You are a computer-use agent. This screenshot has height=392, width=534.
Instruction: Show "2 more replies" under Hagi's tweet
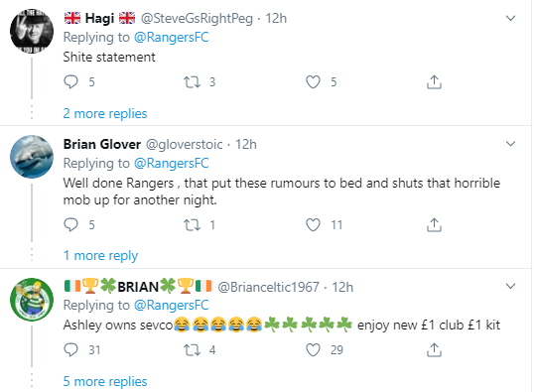point(105,113)
